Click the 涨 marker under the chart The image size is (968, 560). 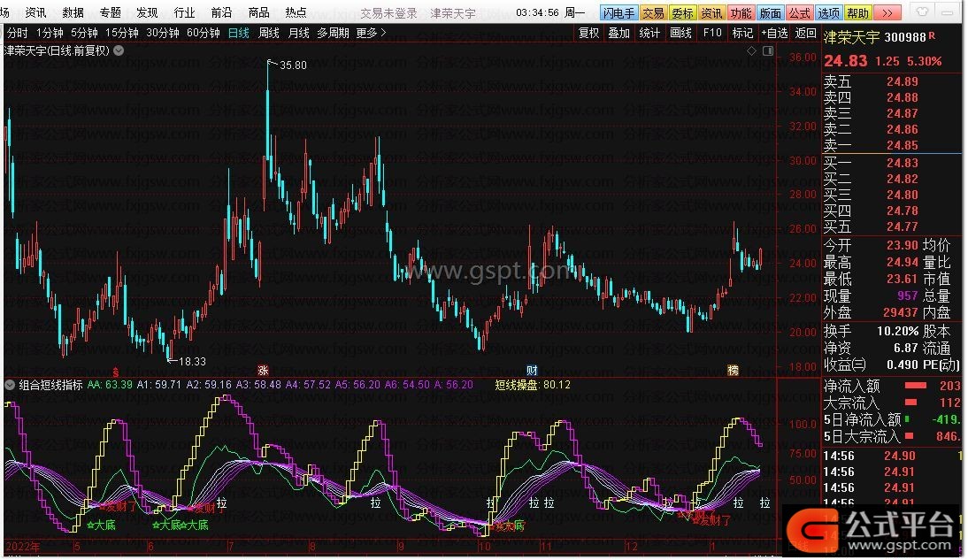[263, 371]
